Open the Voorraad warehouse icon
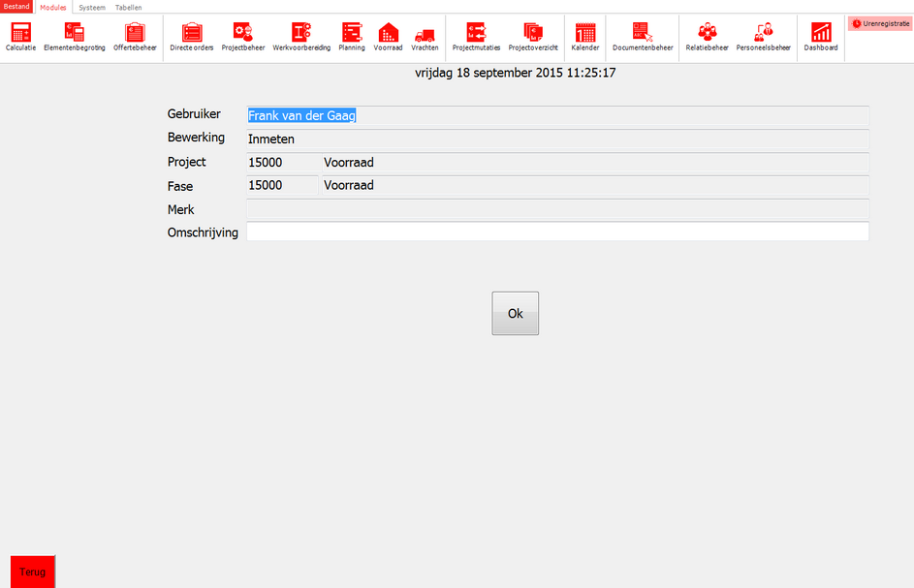The image size is (914, 588). 389,38
